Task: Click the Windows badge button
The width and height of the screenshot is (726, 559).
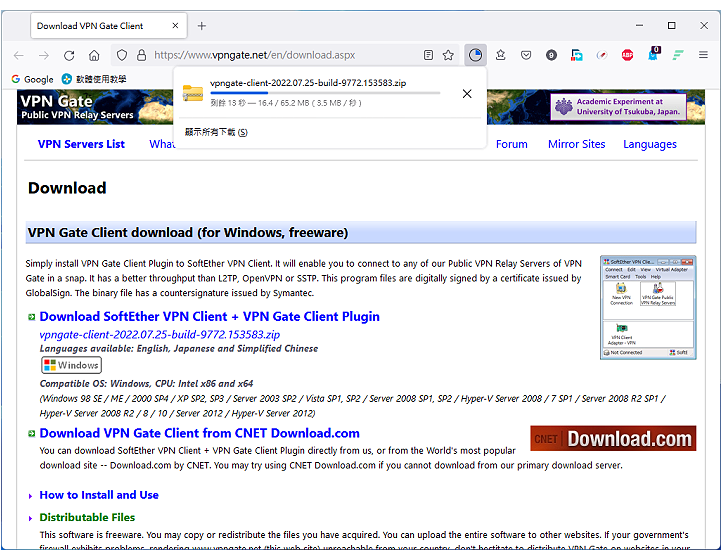Action: (71, 365)
